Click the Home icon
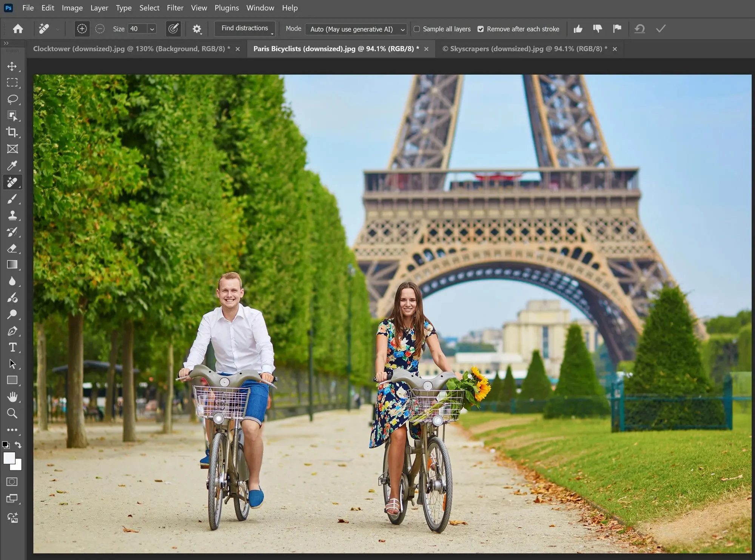This screenshot has height=560, width=755. point(18,29)
